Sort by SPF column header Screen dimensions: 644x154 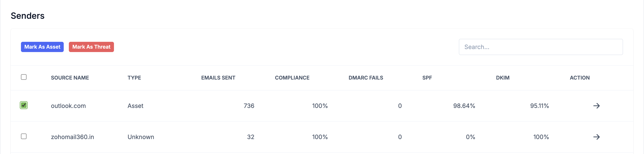[x=427, y=78]
